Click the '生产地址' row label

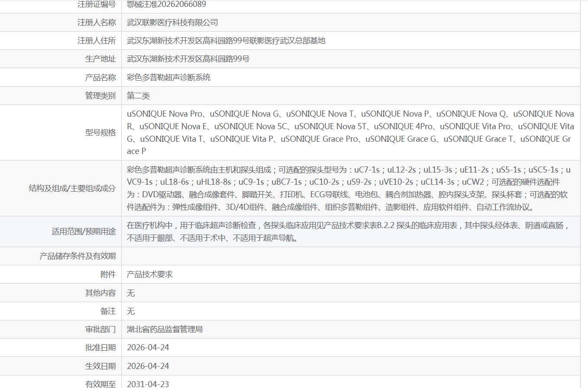click(x=100, y=59)
